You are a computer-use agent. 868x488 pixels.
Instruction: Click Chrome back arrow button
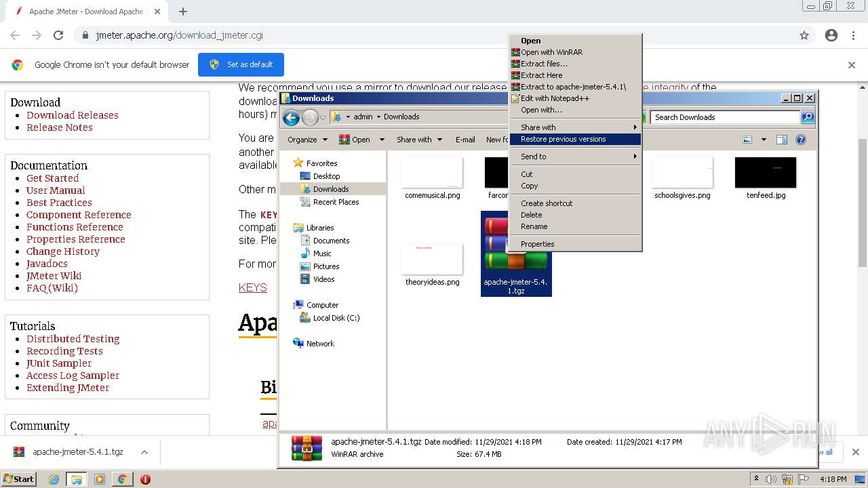(15, 35)
